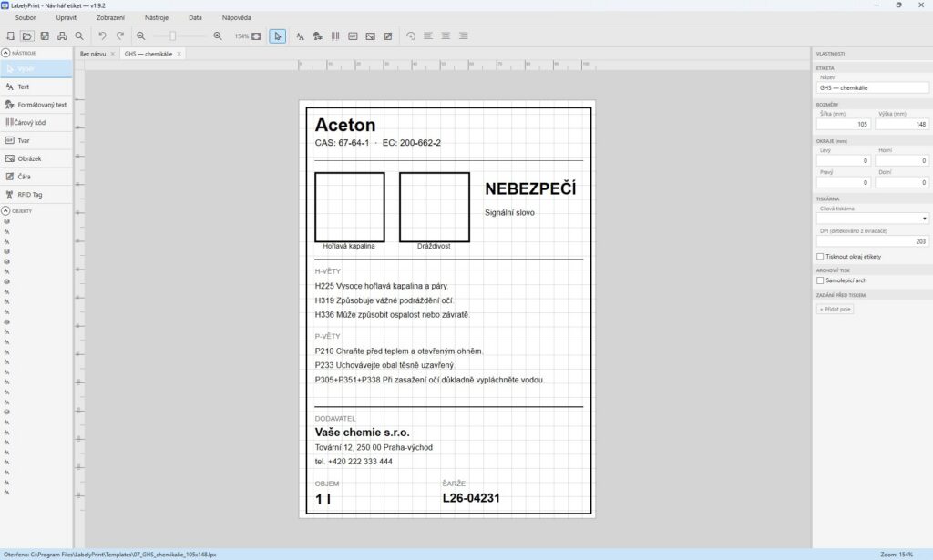Image resolution: width=933 pixels, height=560 pixels.
Task: Select the L26-04231 batch number text
Action: point(471,498)
